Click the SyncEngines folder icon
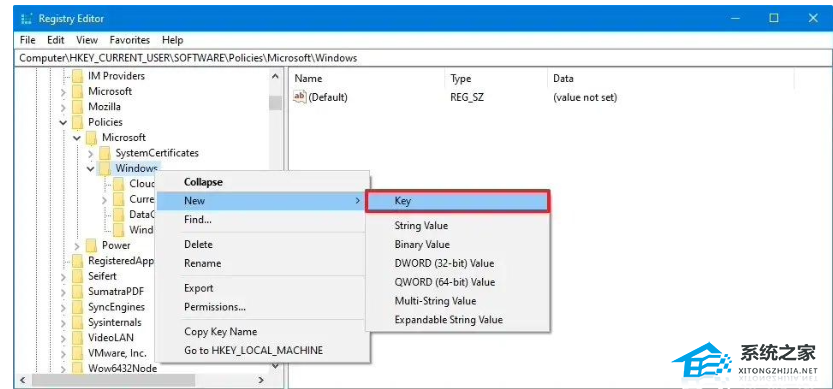Viewport: 833px width, 389px height. coord(78,307)
